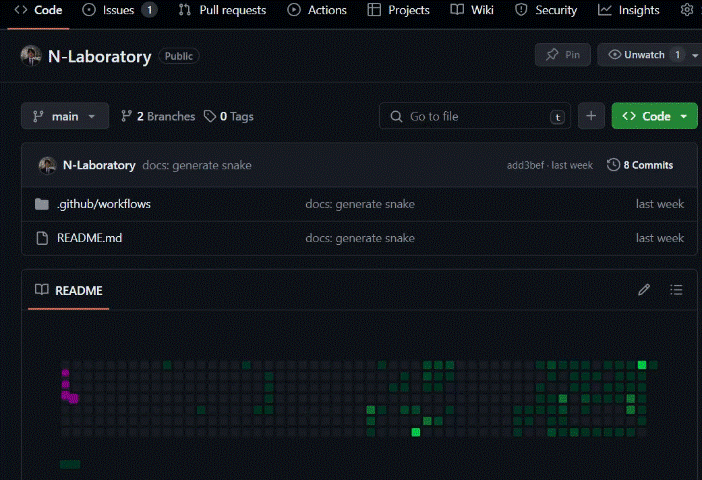Open commit history via 8 Commits
702x480 pixels.
[640, 165]
